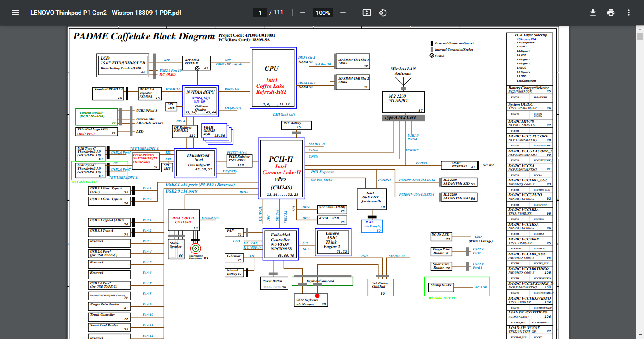The width and height of the screenshot is (644, 339).
Task: Click the Power Button box
Action: point(274,283)
